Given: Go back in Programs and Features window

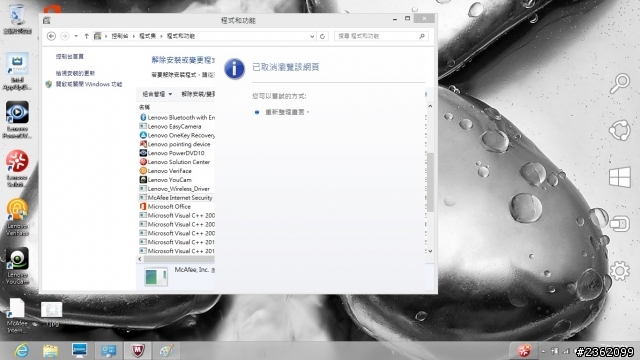Looking at the screenshot, I should click(x=51, y=36).
